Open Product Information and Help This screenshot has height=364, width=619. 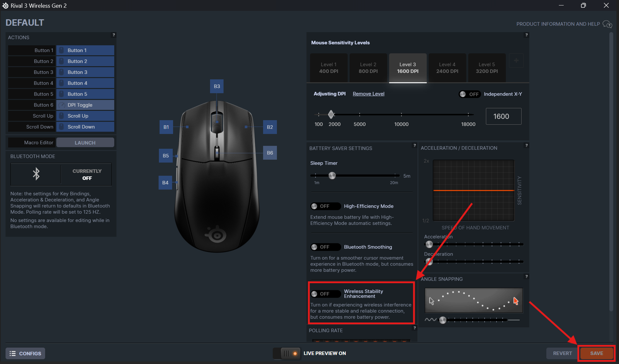click(x=558, y=24)
